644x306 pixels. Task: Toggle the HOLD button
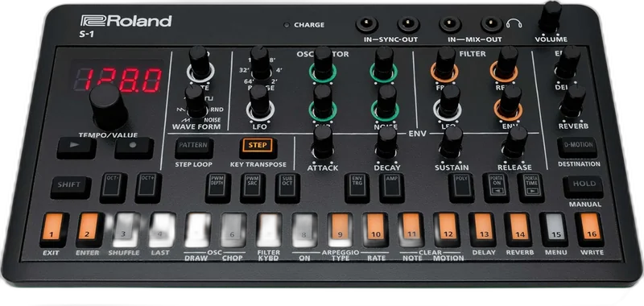pyautogui.click(x=583, y=187)
